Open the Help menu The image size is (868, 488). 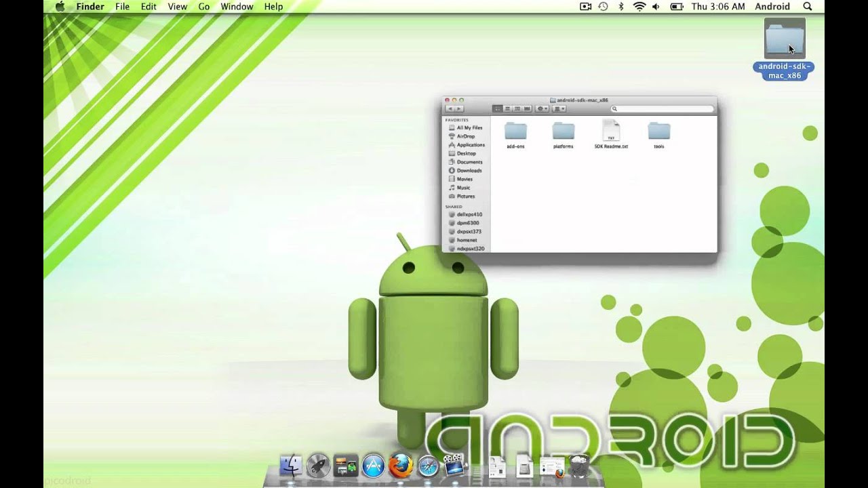273,7
